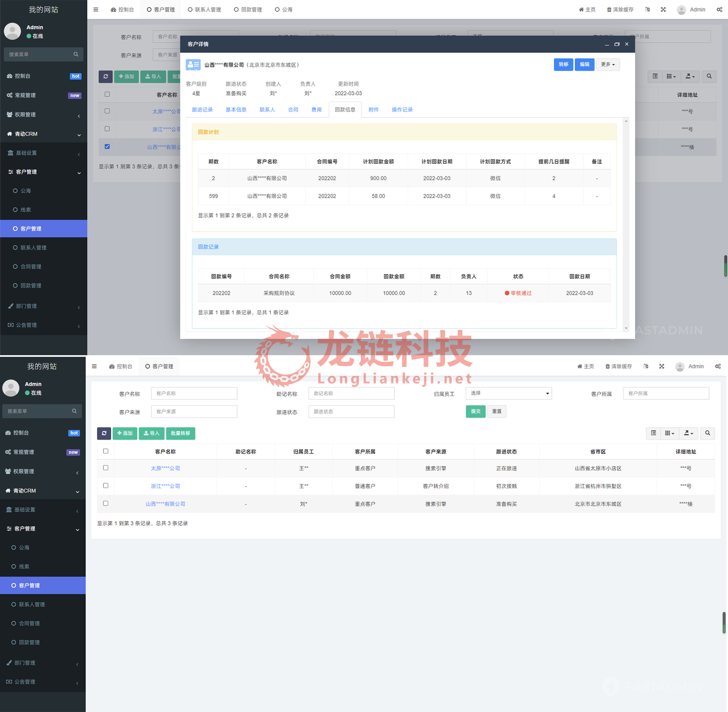This screenshot has height=712, width=728.
Task: Open the 联系人管理 tab in upper page top bar
Action: pyautogui.click(x=204, y=9)
